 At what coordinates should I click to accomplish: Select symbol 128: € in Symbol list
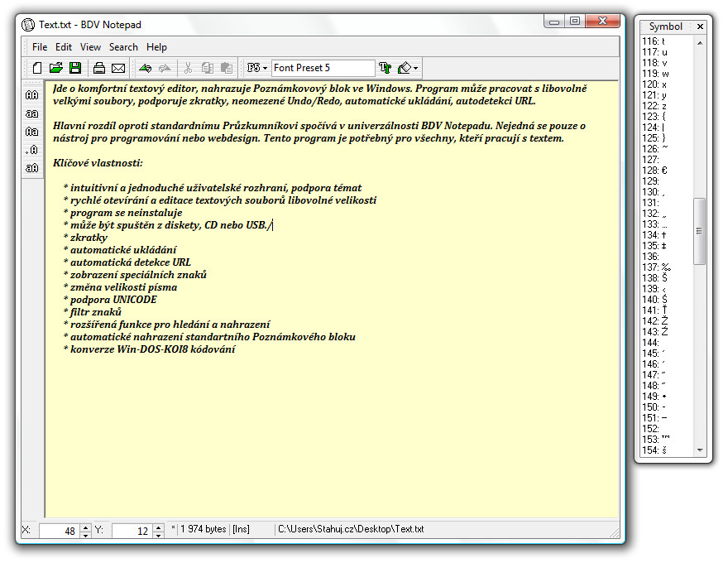[x=654, y=171]
